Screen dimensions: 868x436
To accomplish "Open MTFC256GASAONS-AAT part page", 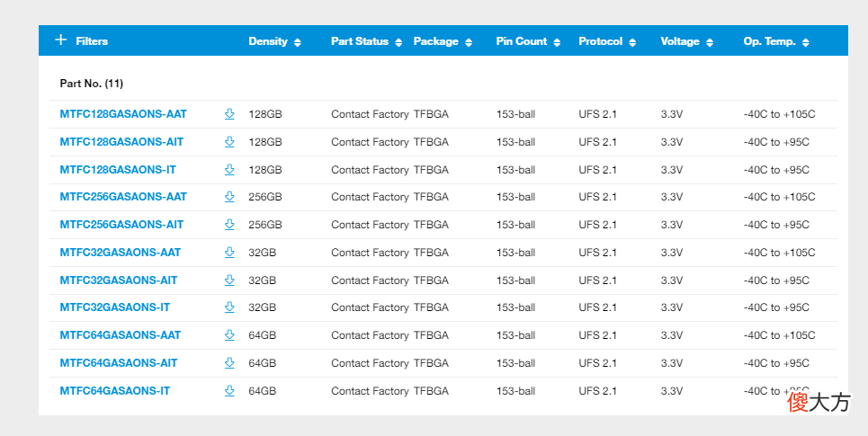I will click(x=123, y=196).
